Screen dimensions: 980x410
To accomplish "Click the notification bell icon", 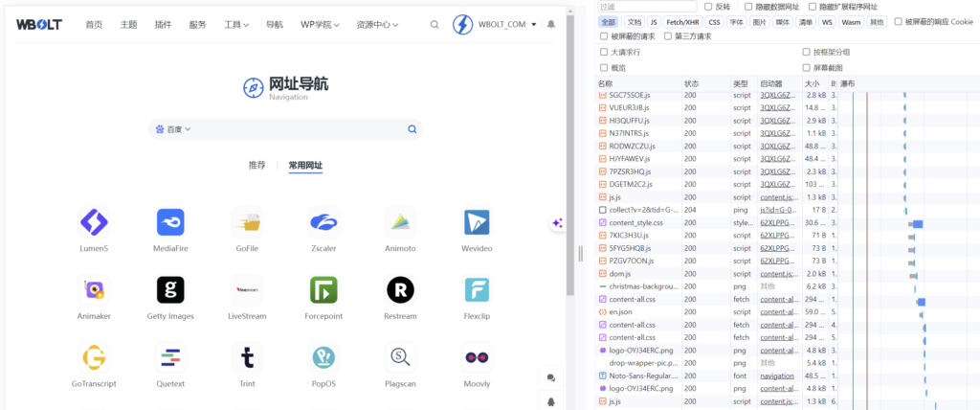I will click(x=550, y=25).
